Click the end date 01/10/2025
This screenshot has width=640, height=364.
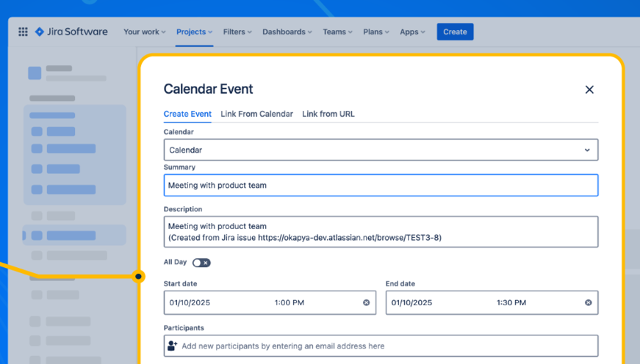point(411,302)
